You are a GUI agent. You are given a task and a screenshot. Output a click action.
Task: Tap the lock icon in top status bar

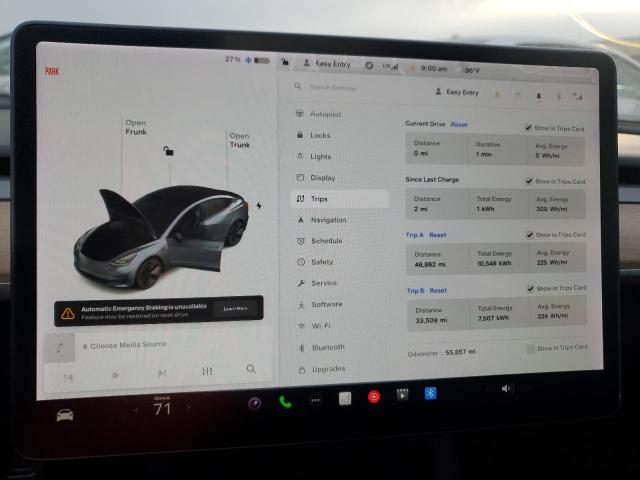tap(285, 62)
